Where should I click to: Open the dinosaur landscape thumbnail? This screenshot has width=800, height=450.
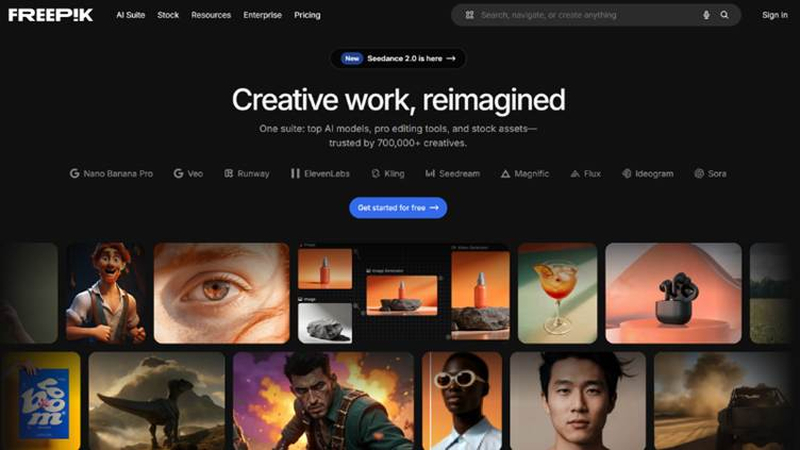[x=157, y=401]
